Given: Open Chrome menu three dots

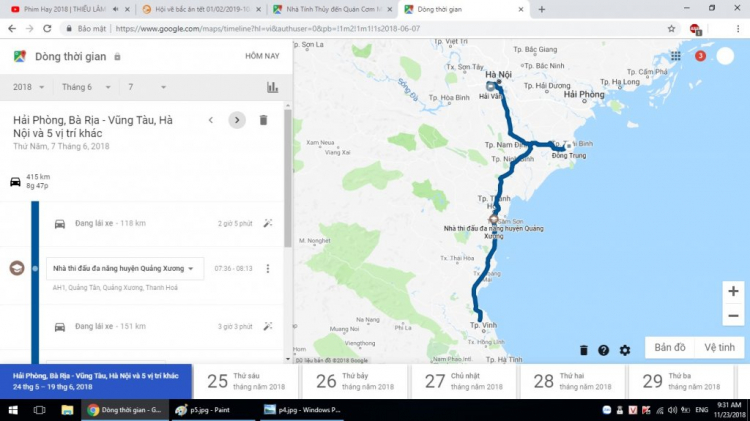Looking at the screenshot, I should 738,29.
